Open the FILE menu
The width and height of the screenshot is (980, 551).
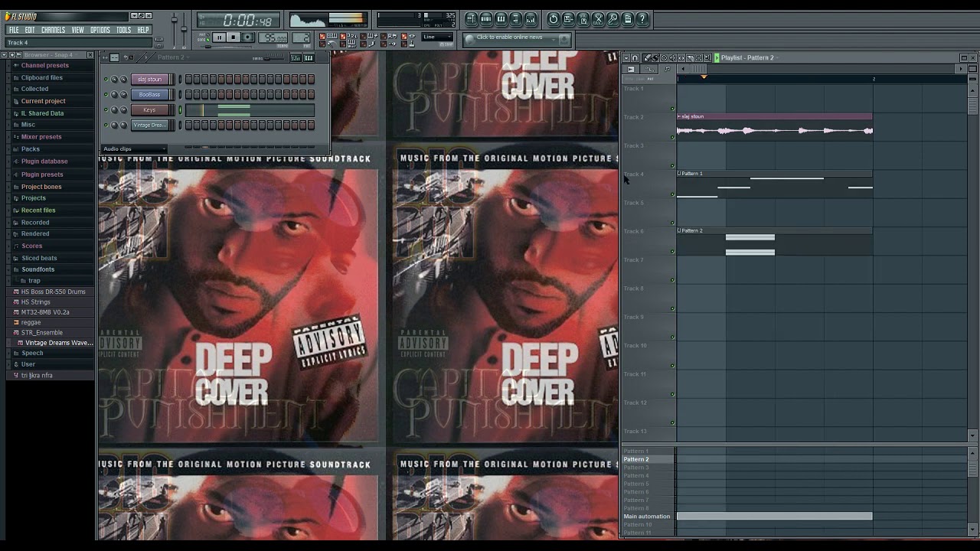pos(14,30)
